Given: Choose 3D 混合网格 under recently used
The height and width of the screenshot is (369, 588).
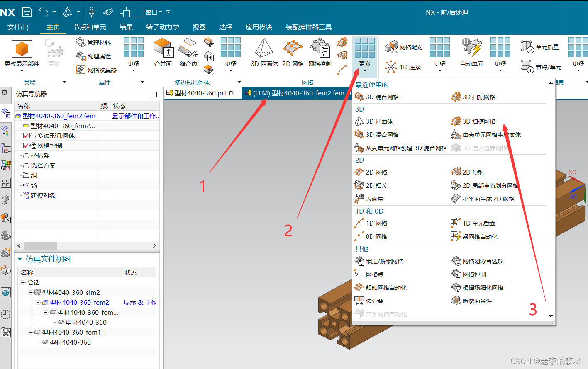Looking at the screenshot, I should click(x=377, y=97).
